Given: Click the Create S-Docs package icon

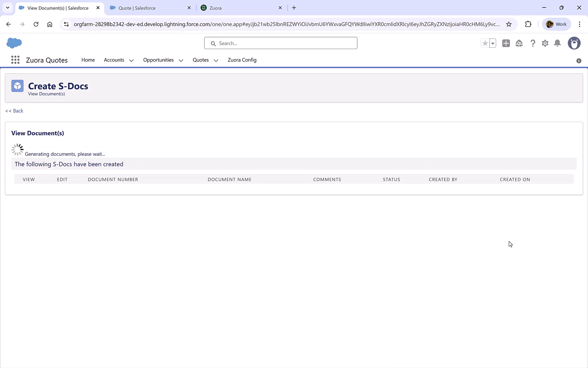Looking at the screenshot, I should pyautogui.click(x=17, y=86).
